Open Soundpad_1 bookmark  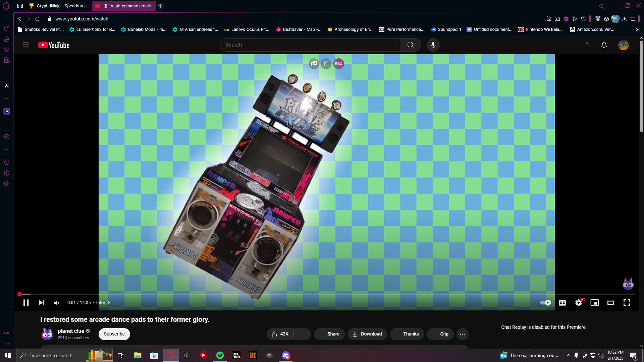pos(446,29)
